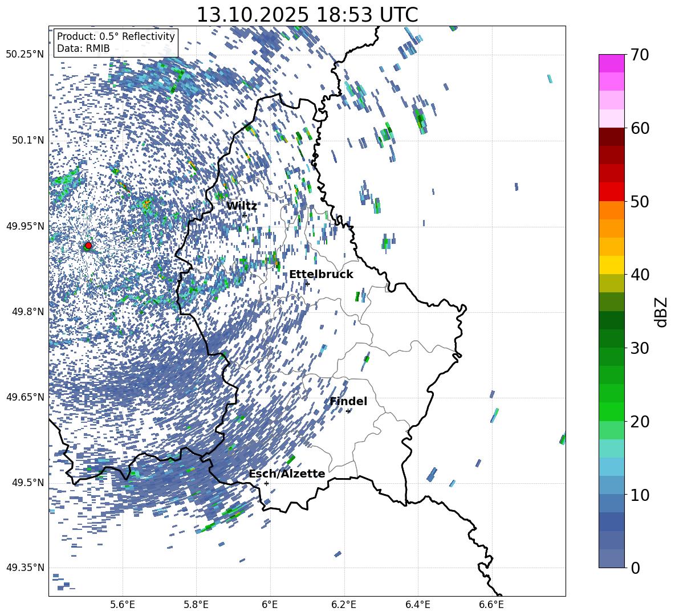
Task: Click the colorbar tick value 30
Action: pyautogui.click(x=640, y=348)
